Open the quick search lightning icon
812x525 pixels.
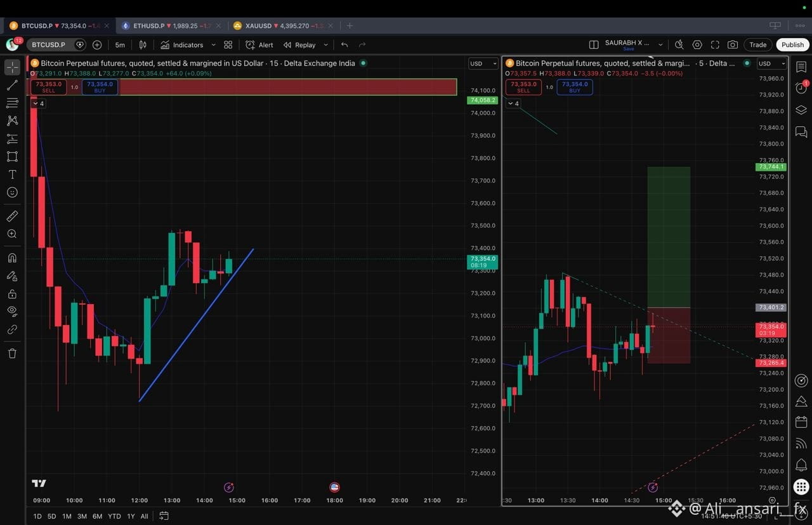click(x=679, y=45)
